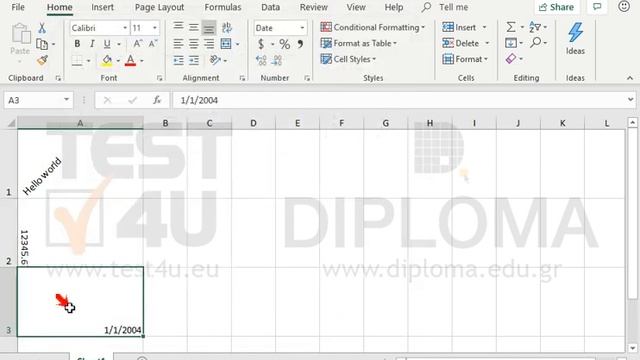Click the Share button
Screen dimensions: 640x360
click(557, 7)
